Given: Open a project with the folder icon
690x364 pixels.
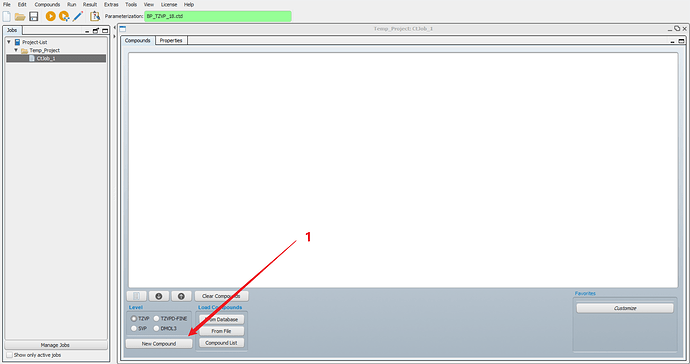Looking at the screenshot, I should point(20,17).
